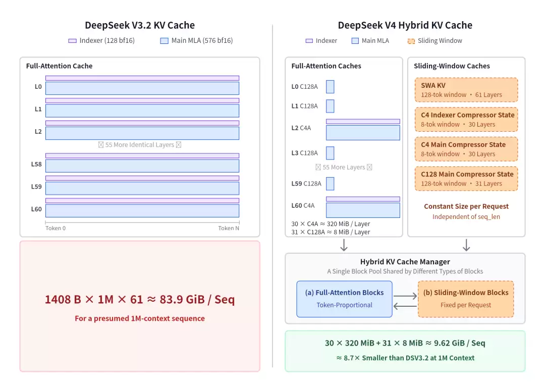Screen dimensions: 545x392
Task: Click the "L0" layer label in V3.2 panel
Action: [x=38, y=87]
